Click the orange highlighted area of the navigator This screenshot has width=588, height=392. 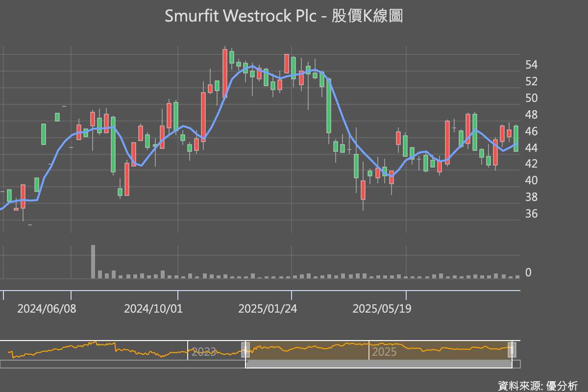pyautogui.click(x=379, y=350)
